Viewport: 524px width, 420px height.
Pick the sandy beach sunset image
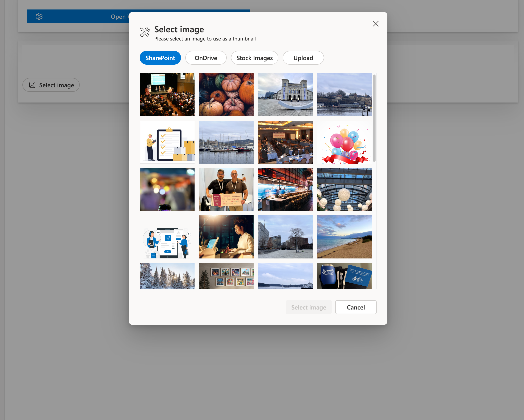click(x=344, y=237)
